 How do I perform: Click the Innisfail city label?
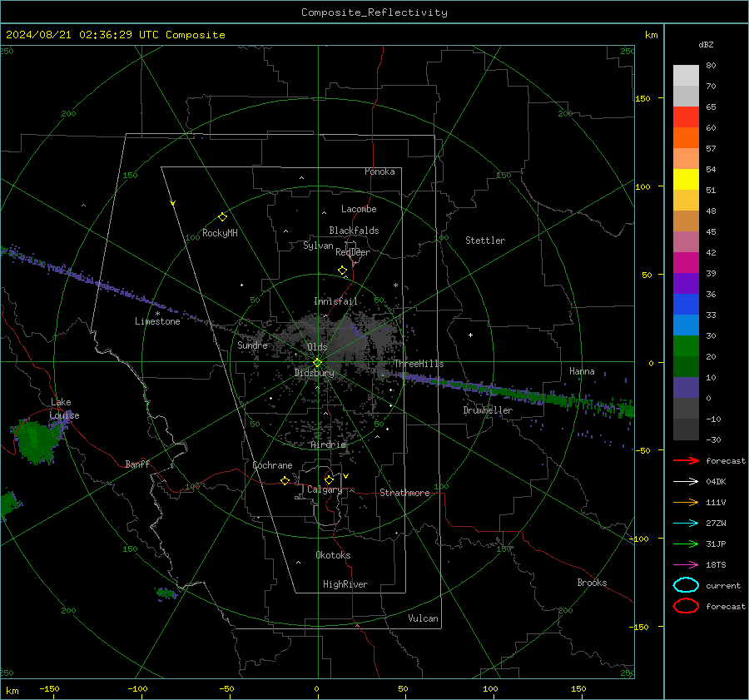(335, 301)
